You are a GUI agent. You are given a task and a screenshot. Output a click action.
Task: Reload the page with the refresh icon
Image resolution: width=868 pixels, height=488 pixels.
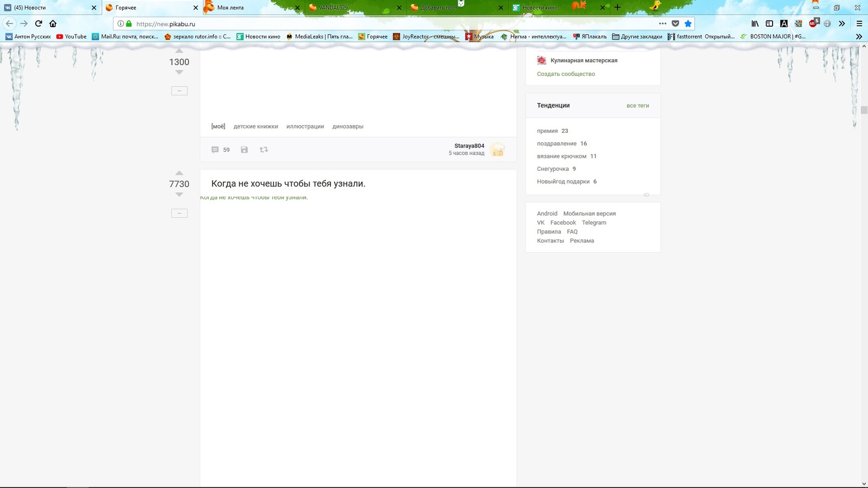click(x=39, y=23)
